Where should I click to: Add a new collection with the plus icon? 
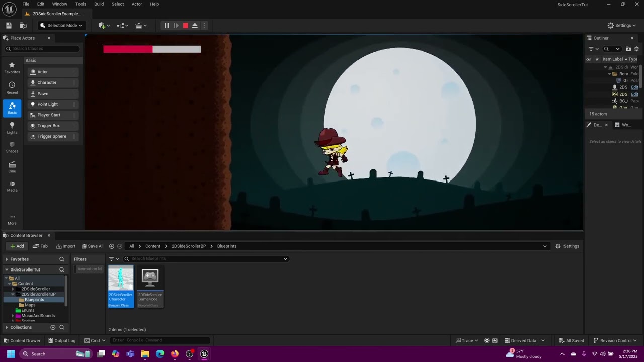(53, 327)
